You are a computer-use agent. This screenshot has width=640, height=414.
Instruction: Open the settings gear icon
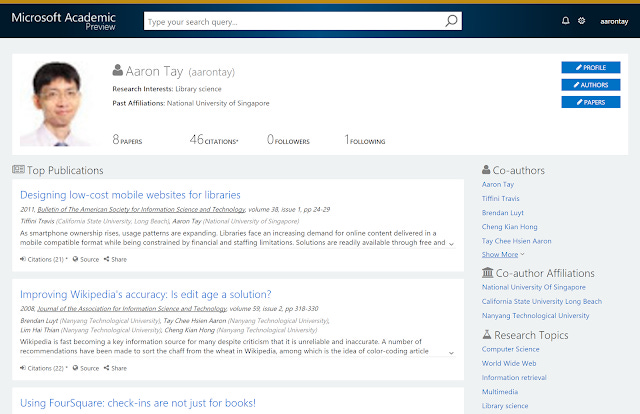tap(582, 20)
